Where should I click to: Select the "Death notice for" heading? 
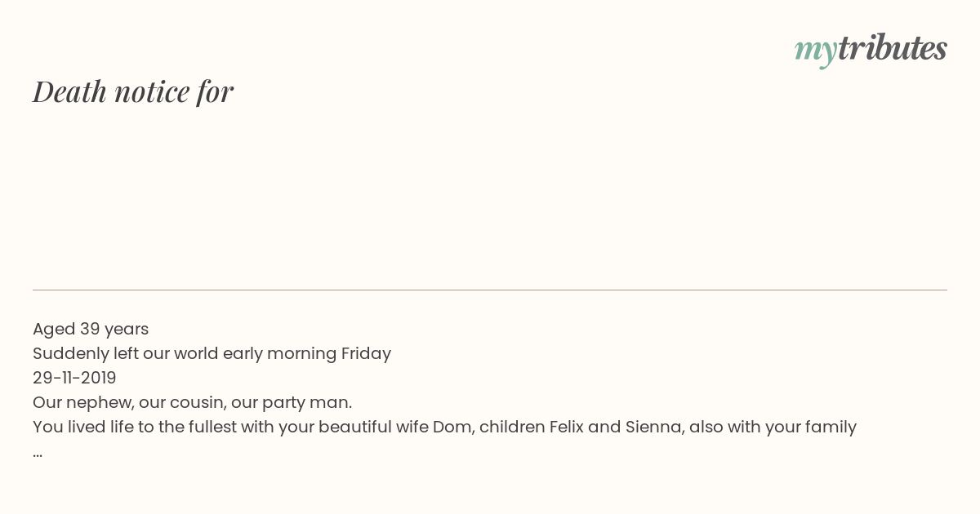coord(133,91)
